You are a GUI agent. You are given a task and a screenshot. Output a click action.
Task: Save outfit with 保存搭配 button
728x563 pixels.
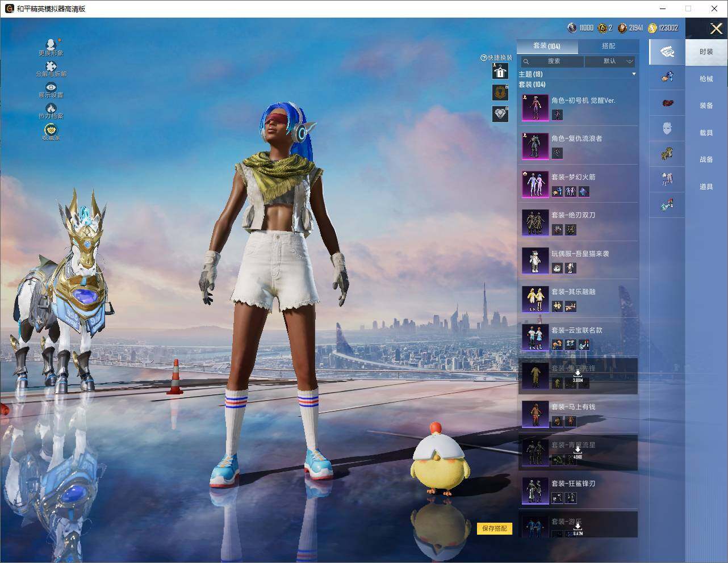[x=495, y=528]
